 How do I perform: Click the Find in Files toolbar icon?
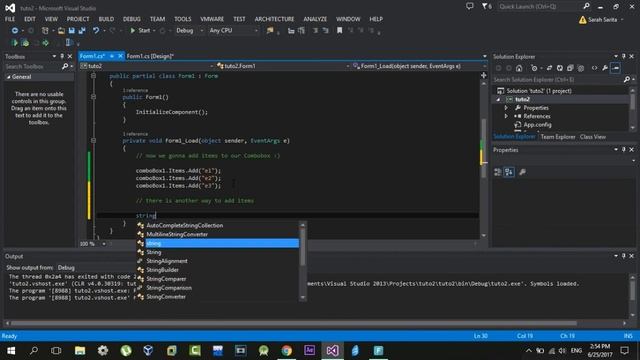[x=270, y=31]
